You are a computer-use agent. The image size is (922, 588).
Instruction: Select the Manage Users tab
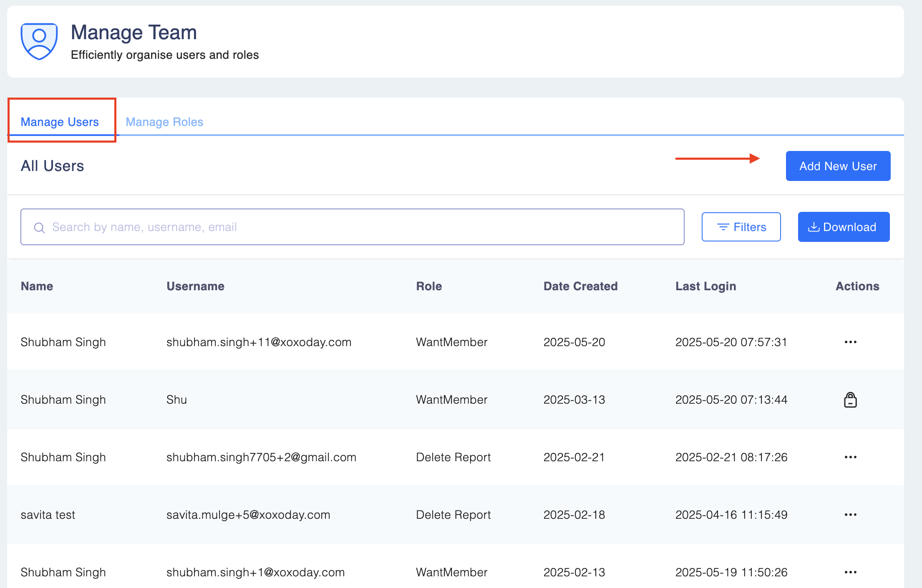60,122
